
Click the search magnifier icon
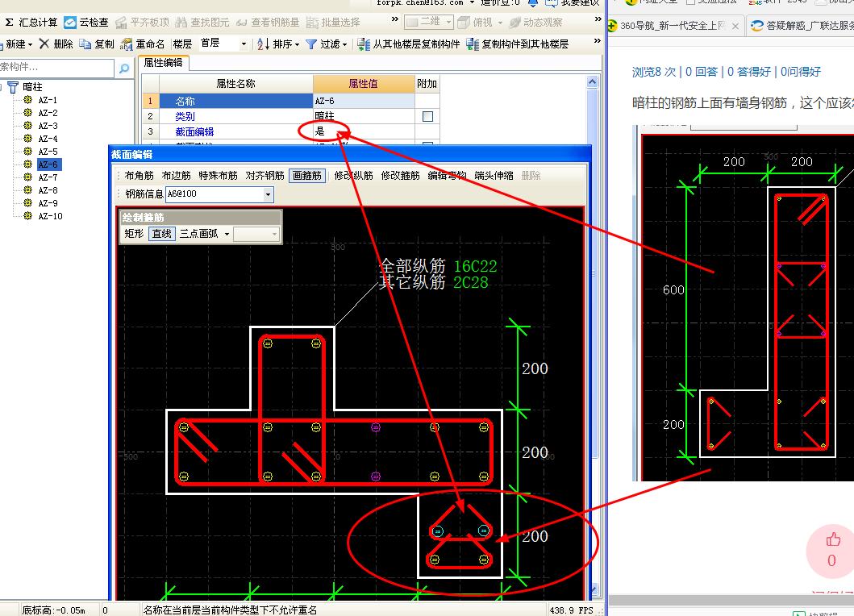124,68
